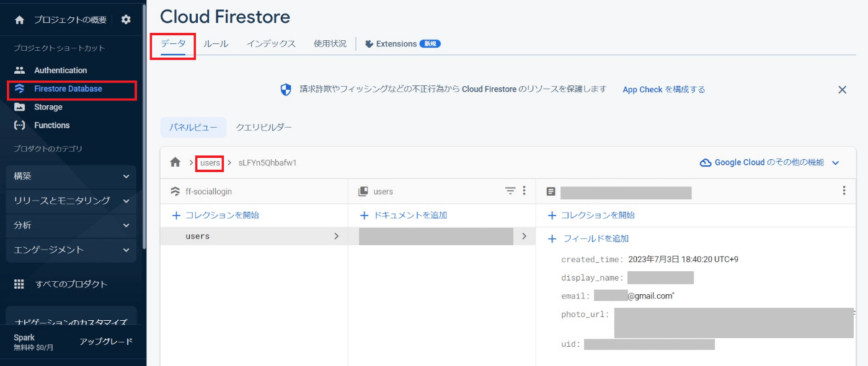Image resolution: width=868 pixels, height=366 pixels.
Task: Open the 使用状況 tab
Action: click(330, 44)
